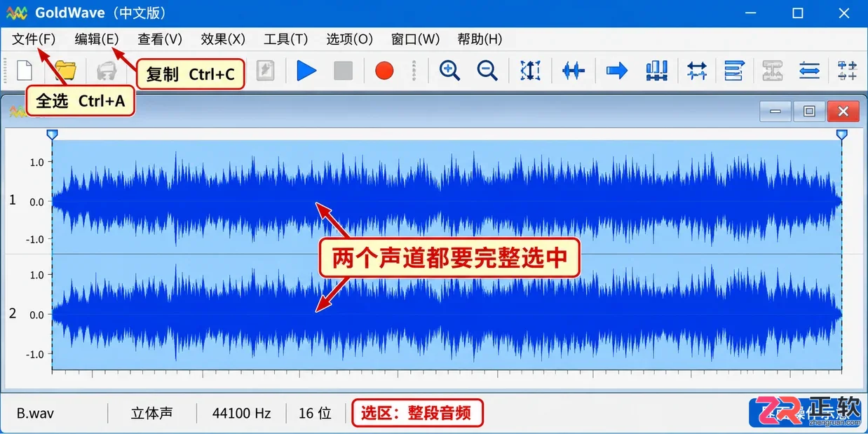The height and width of the screenshot is (434, 868).
Task: Click the opposing double-arrows swap icon
Action: click(x=810, y=70)
